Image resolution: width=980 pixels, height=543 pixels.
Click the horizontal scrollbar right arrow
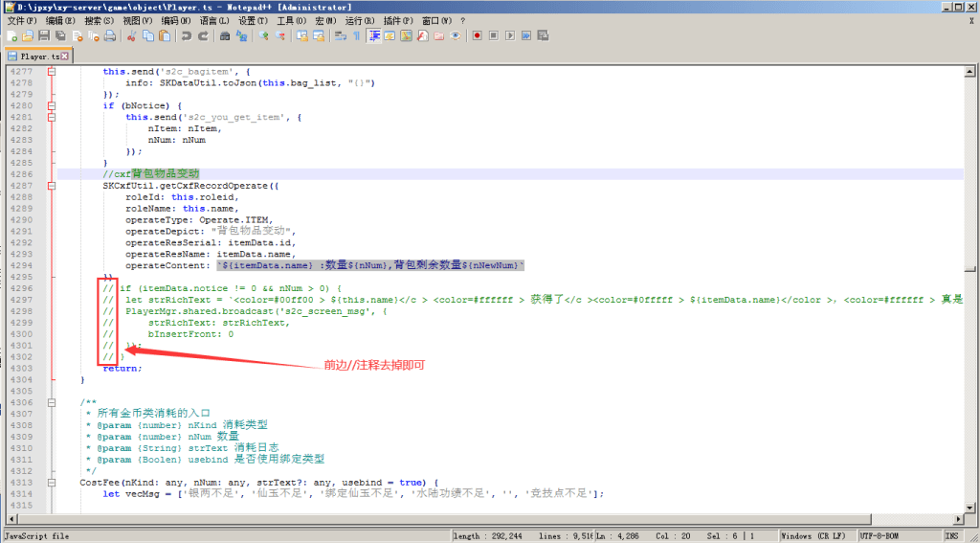[x=958, y=519]
